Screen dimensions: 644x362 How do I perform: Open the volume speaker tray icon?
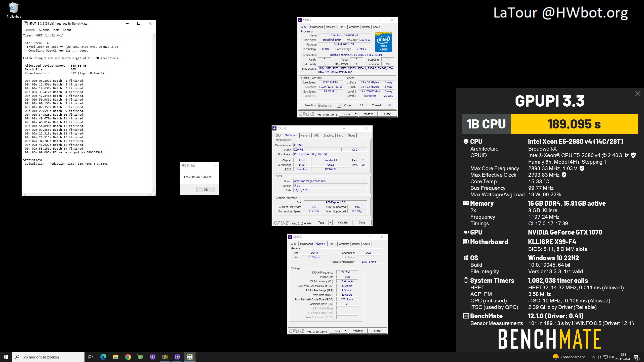point(612,357)
